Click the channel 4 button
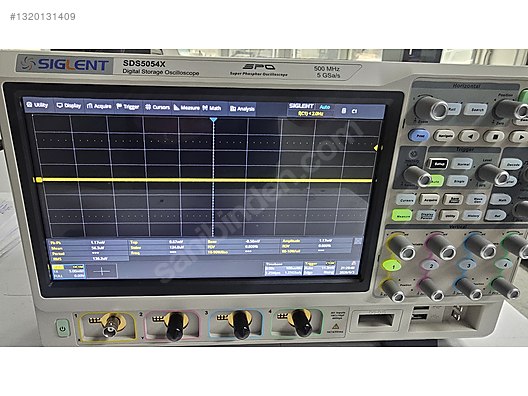The width and height of the screenshot is (528, 396). 505,265
